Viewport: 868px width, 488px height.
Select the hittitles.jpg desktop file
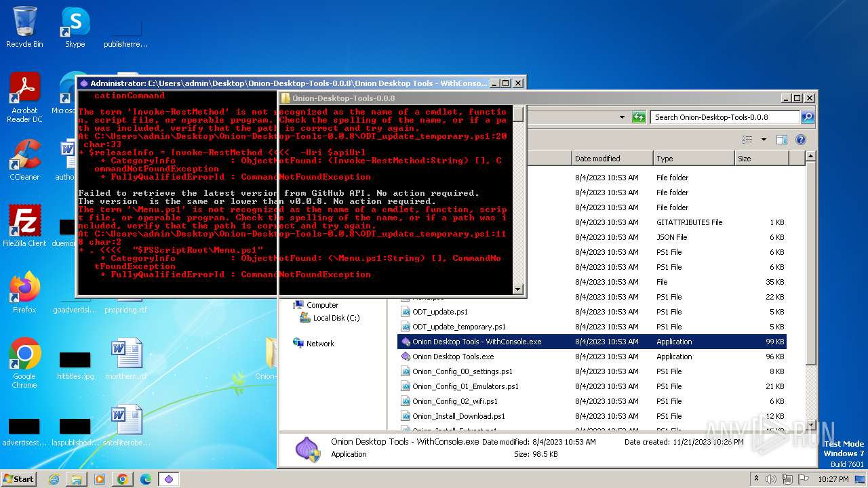pyautogui.click(x=75, y=366)
